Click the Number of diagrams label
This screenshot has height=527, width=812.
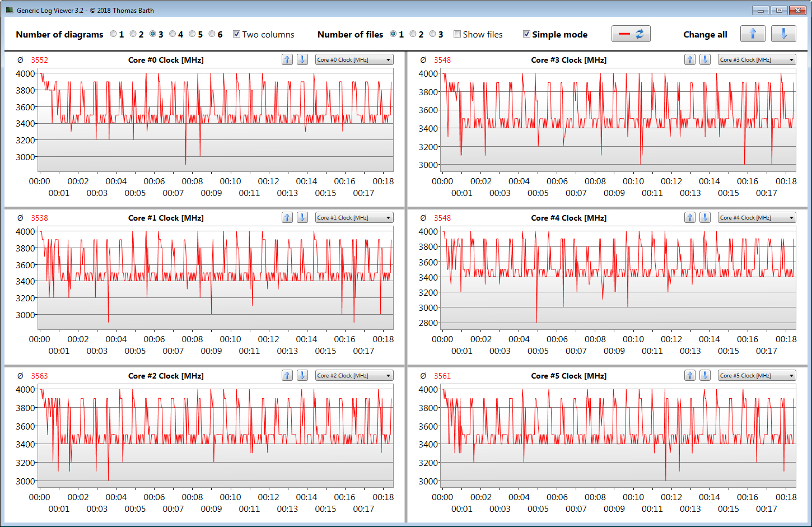click(x=59, y=34)
